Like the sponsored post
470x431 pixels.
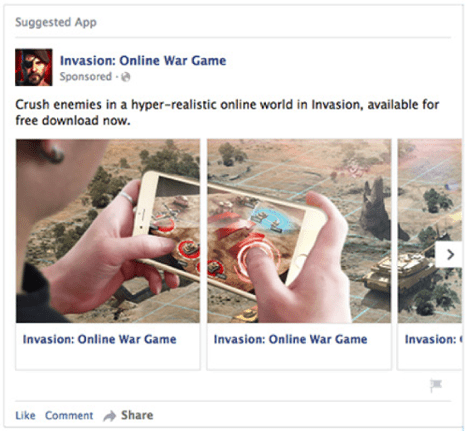25,415
